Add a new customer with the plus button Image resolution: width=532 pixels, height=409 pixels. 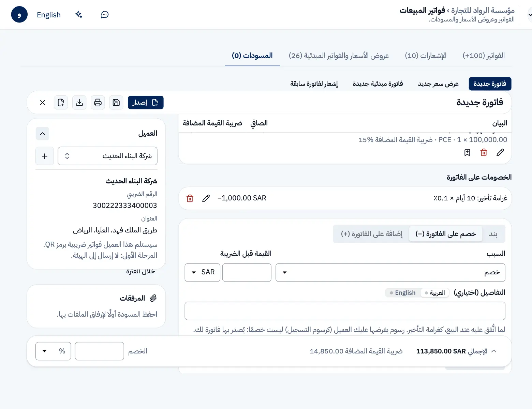(45, 156)
